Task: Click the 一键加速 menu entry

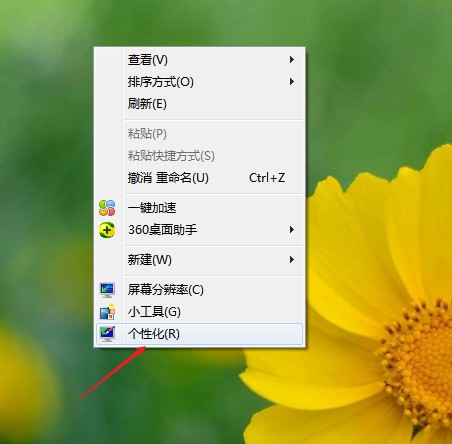Action: click(x=199, y=208)
